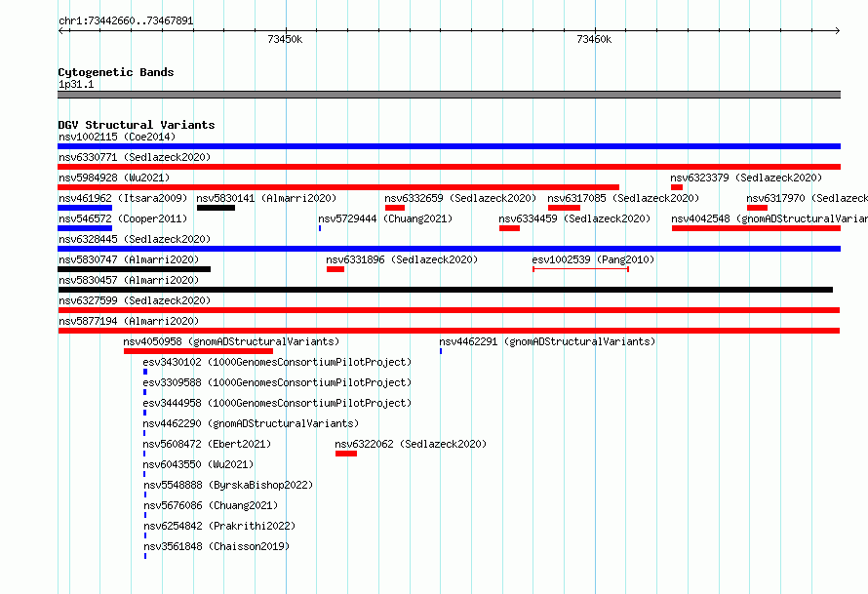Click the red bar under nsv4042548
Image resolution: width=868 pixels, height=594 pixels.
click(x=756, y=228)
